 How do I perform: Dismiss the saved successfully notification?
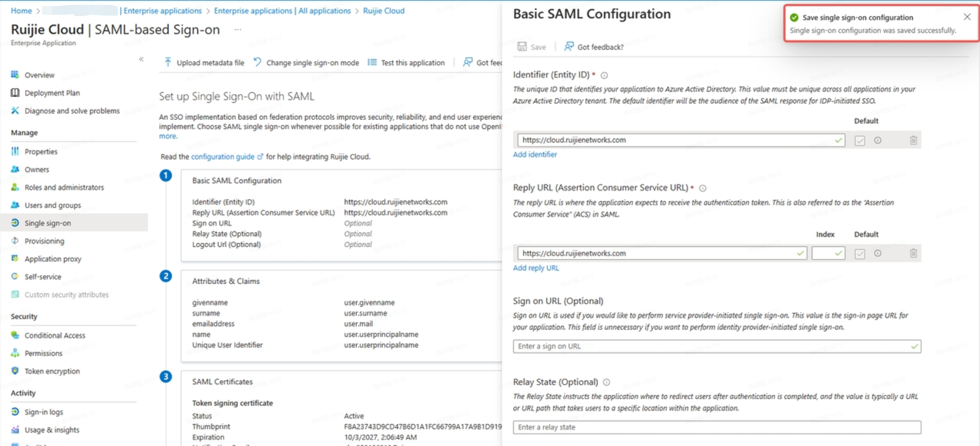point(967,17)
